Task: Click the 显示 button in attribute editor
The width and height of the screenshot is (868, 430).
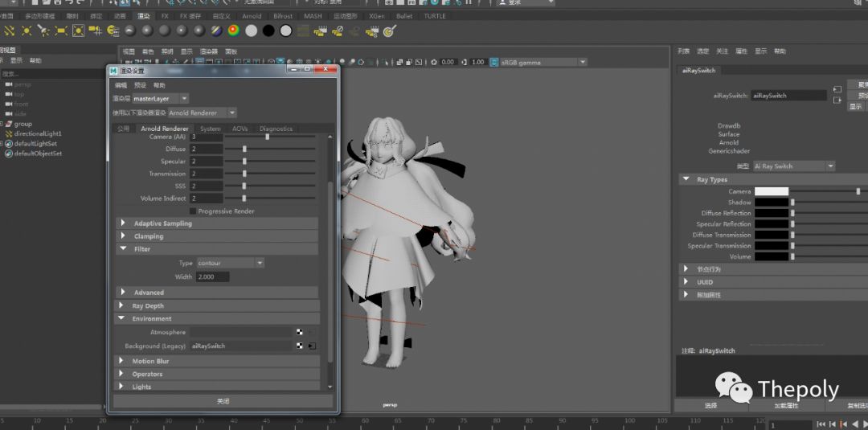Action: [857, 106]
